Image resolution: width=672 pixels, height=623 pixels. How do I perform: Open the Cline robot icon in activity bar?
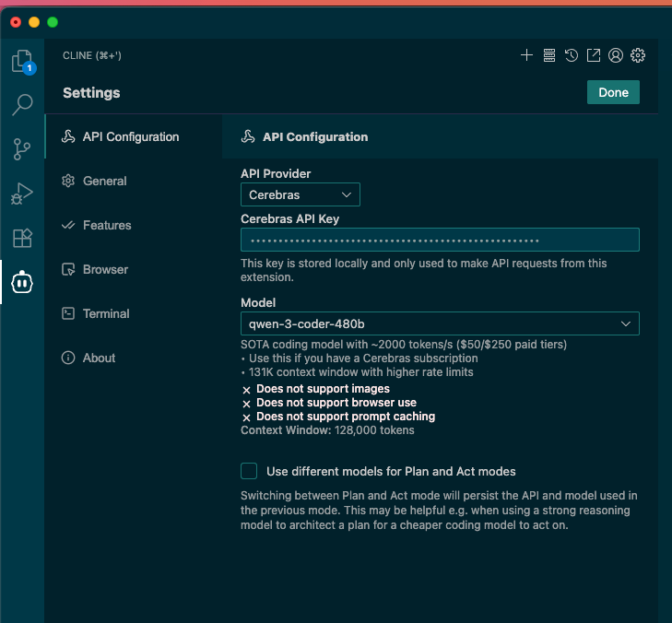click(x=22, y=282)
